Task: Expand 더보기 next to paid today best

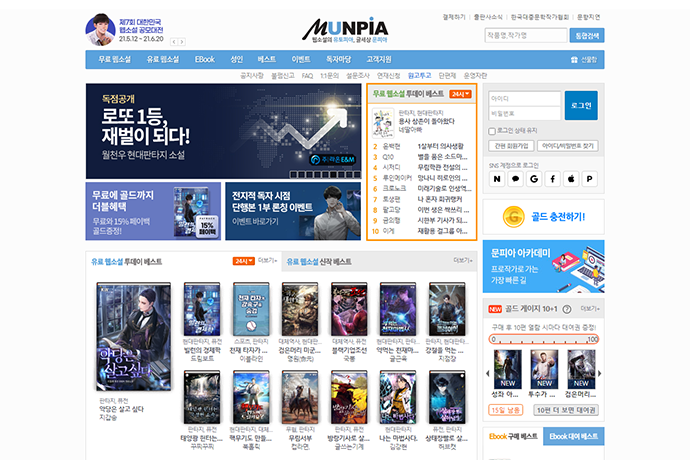Action: [267, 261]
